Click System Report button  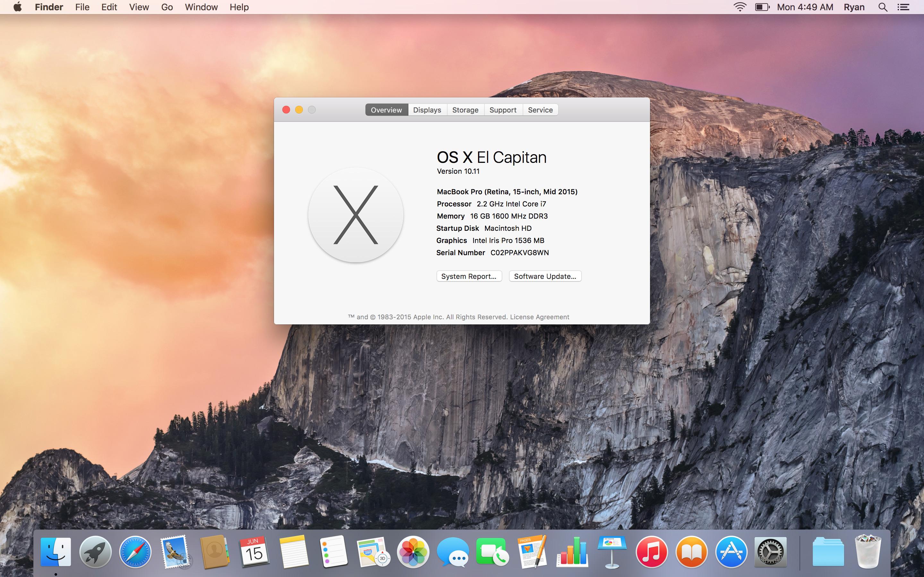point(468,275)
